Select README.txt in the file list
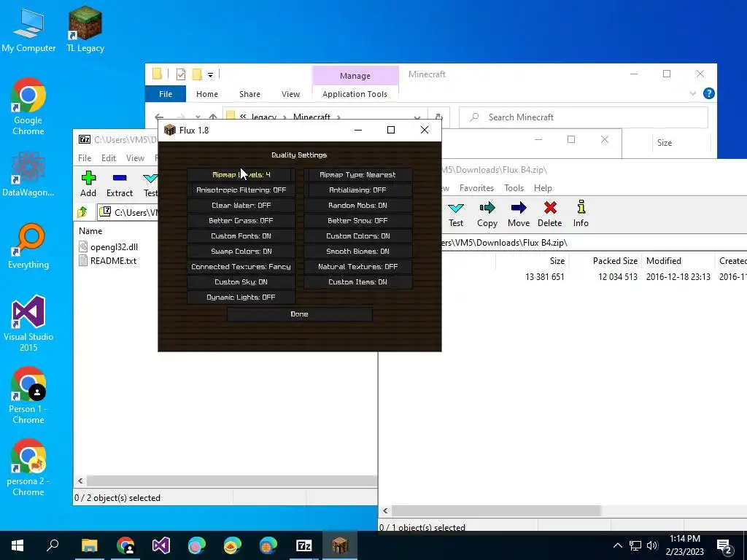 click(113, 261)
